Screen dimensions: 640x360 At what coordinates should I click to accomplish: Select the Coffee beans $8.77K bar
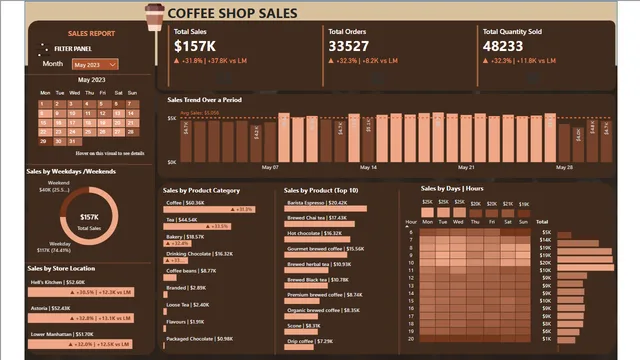point(170,278)
